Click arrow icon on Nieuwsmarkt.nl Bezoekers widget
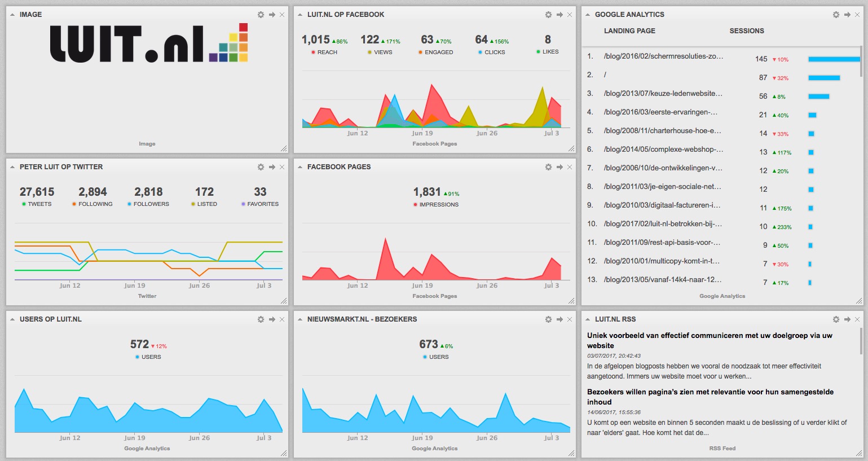This screenshot has height=461, width=868. [559, 319]
